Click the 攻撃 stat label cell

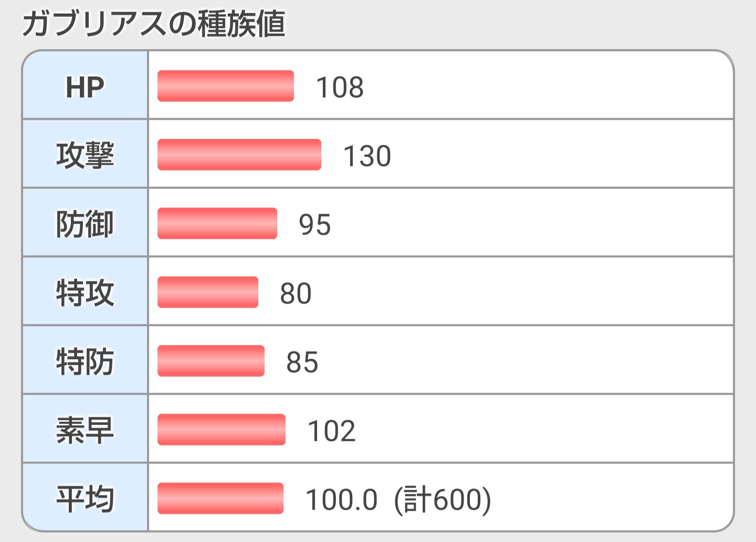85,154
